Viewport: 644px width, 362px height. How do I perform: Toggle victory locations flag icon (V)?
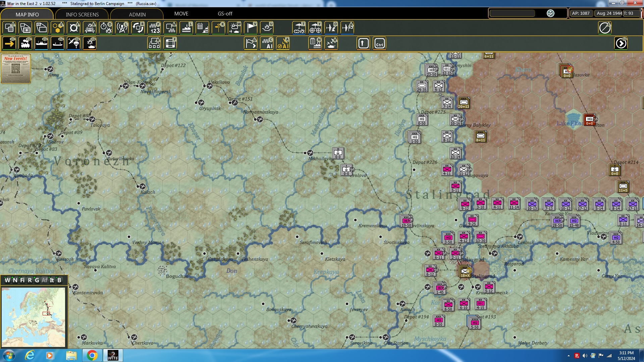click(251, 27)
